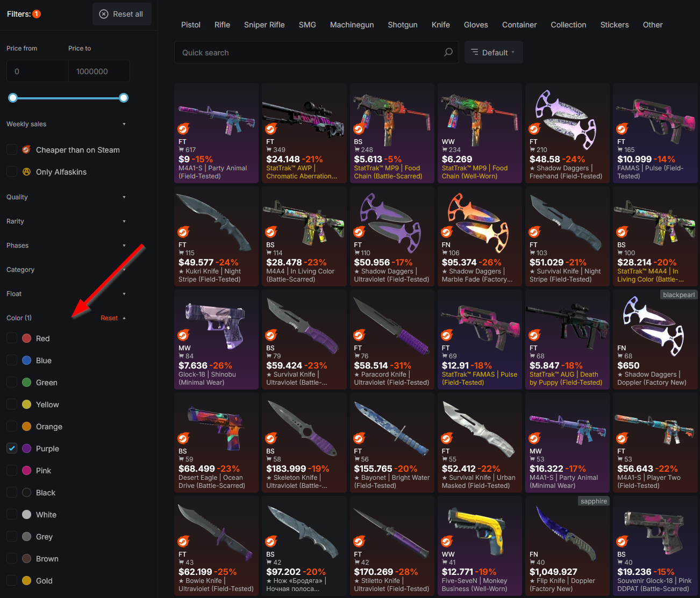Screen dimensions: 700x598
Task: Click the Price from input field
Action: [38, 71]
